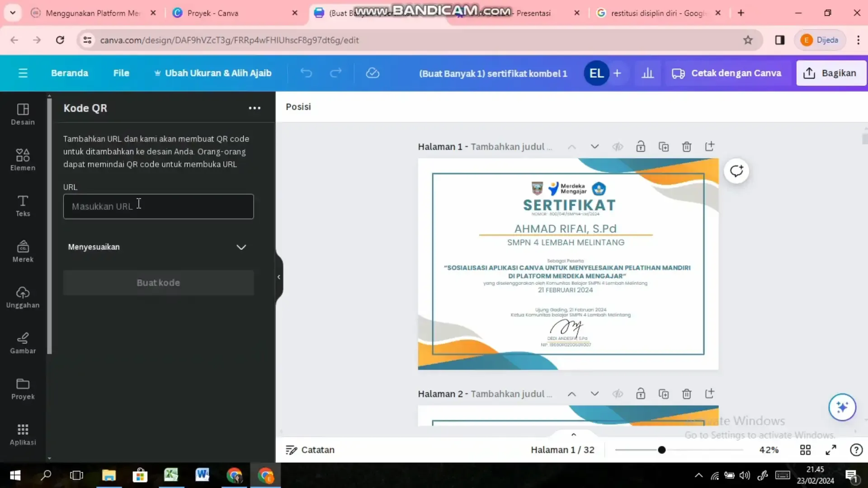Undo the last action

tap(306, 73)
